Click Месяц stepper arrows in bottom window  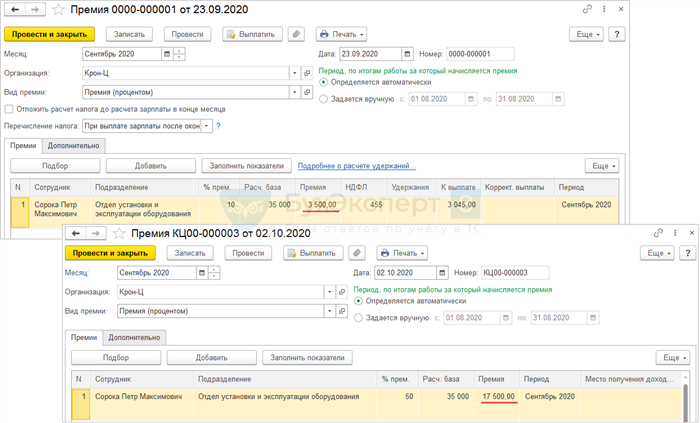[214, 273]
